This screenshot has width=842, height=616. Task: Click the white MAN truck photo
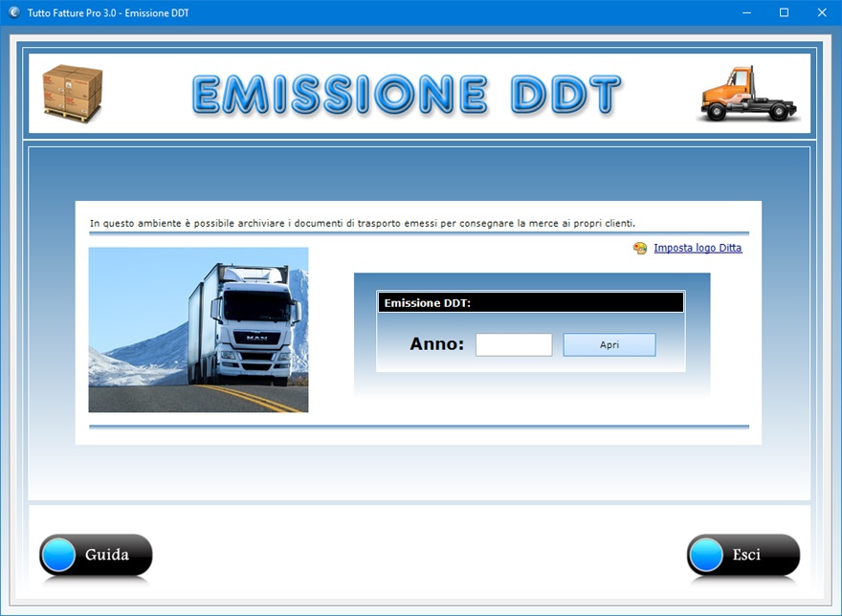[198, 330]
